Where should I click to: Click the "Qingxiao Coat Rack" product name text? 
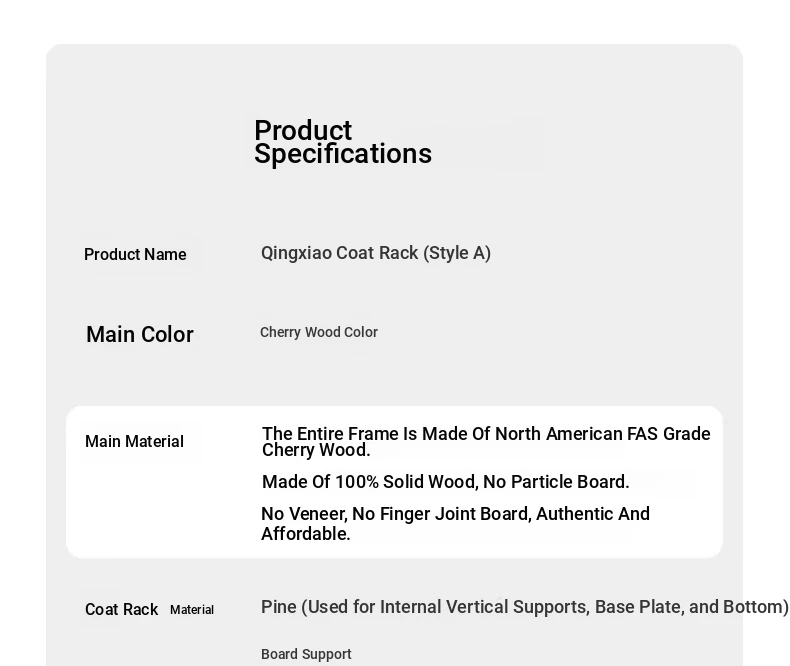339,253
